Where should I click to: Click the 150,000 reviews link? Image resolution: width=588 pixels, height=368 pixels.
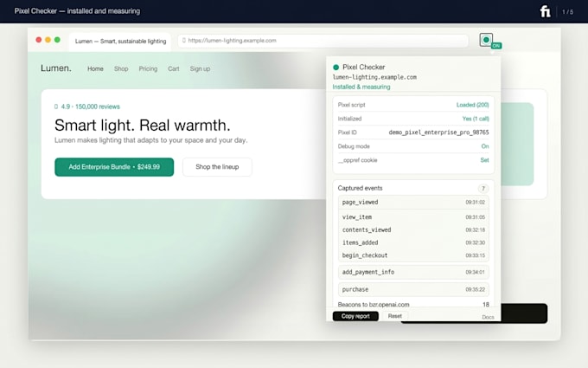point(98,107)
